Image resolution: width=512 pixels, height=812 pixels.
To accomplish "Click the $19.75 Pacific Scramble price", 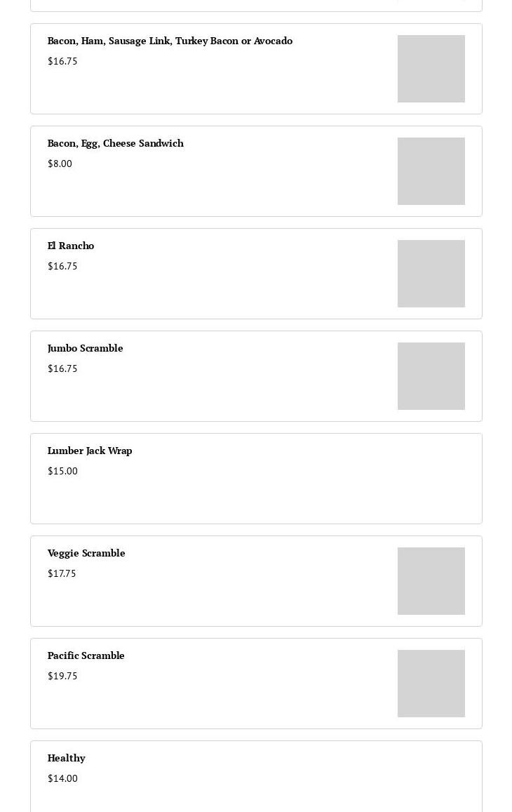I will click(62, 677).
